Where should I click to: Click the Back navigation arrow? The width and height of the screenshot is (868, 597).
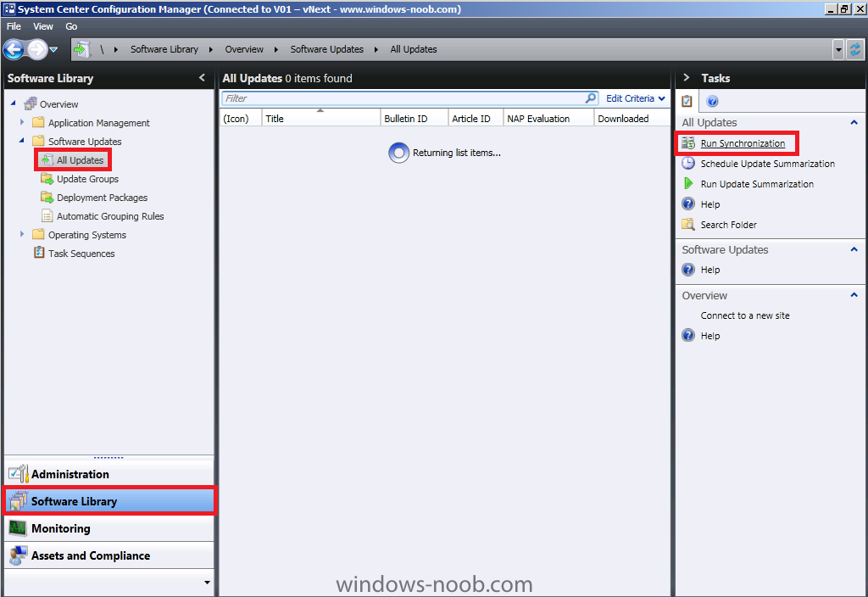pyautogui.click(x=14, y=49)
